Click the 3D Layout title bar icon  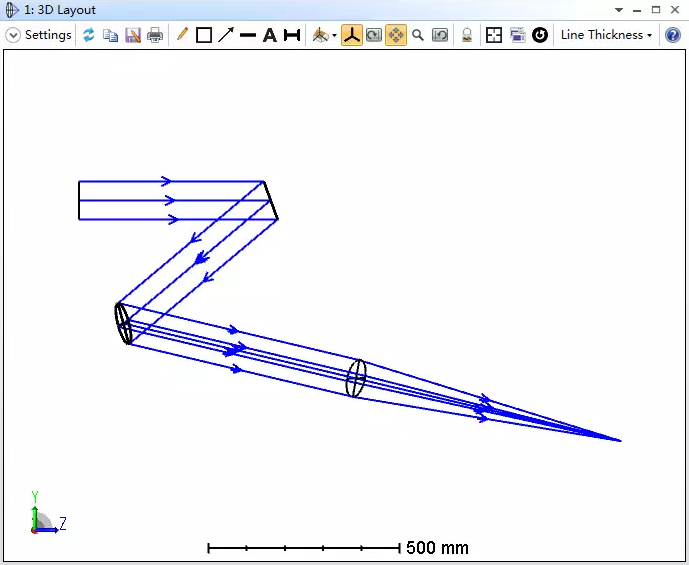pos(12,9)
